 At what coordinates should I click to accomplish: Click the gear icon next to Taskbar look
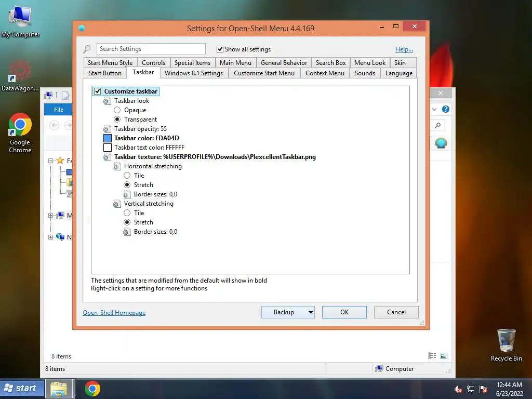tap(107, 101)
